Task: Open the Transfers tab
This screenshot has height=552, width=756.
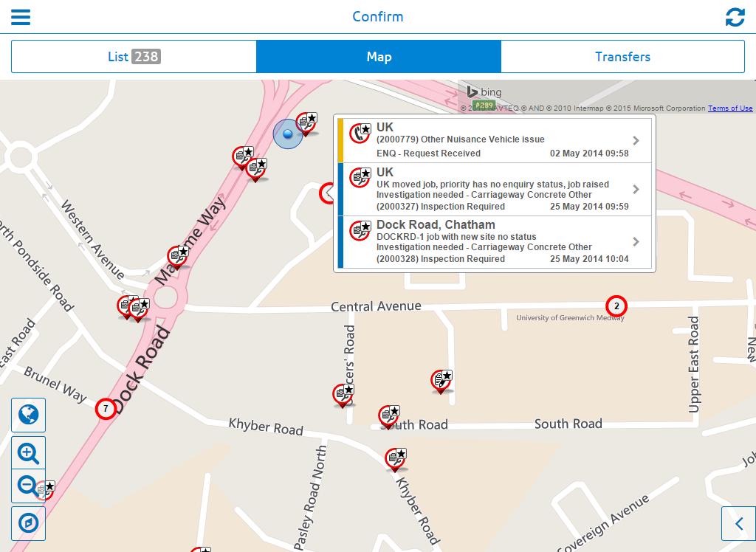Action: [x=622, y=56]
